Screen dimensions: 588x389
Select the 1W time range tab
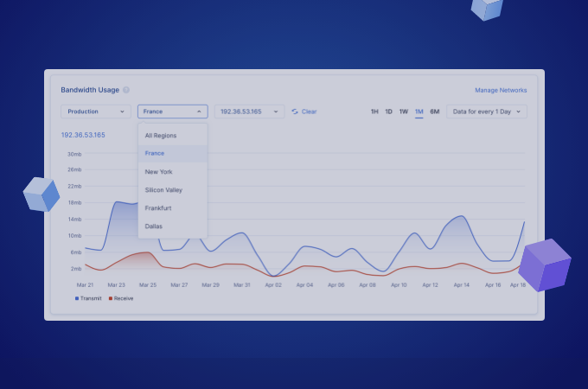tap(403, 112)
